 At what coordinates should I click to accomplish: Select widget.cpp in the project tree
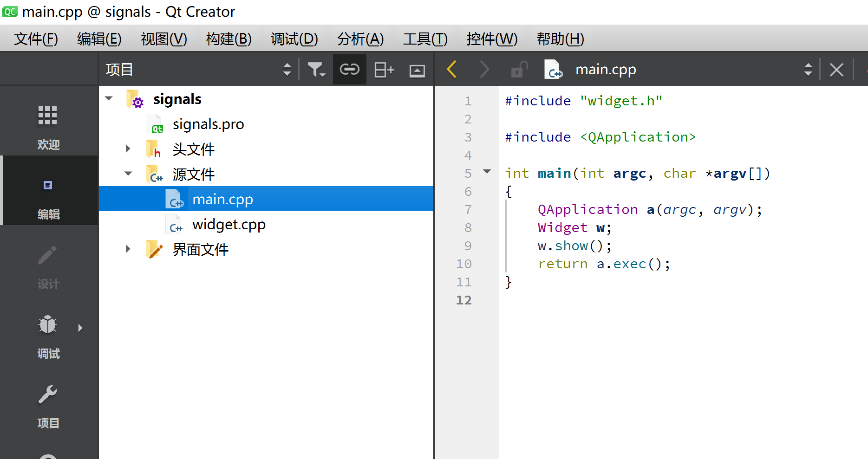[228, 225]
